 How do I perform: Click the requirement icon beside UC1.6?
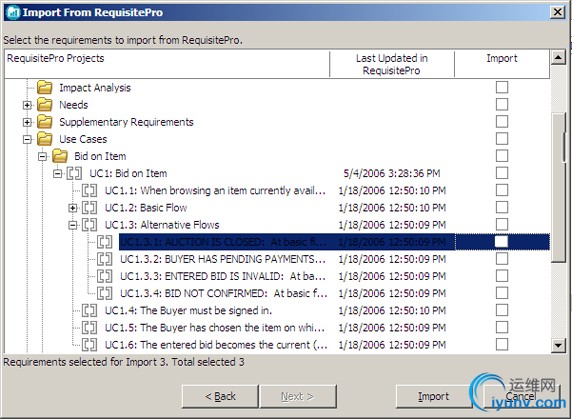89,345
